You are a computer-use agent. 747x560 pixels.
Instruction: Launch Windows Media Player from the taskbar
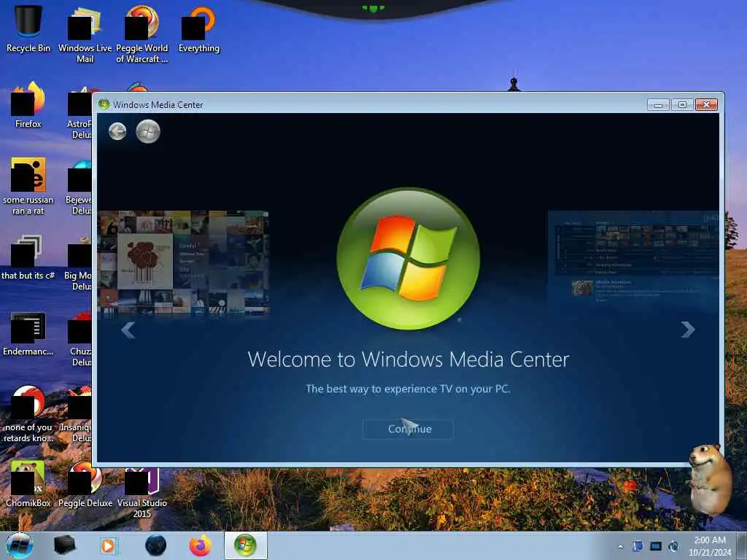(x=108, y=545)
